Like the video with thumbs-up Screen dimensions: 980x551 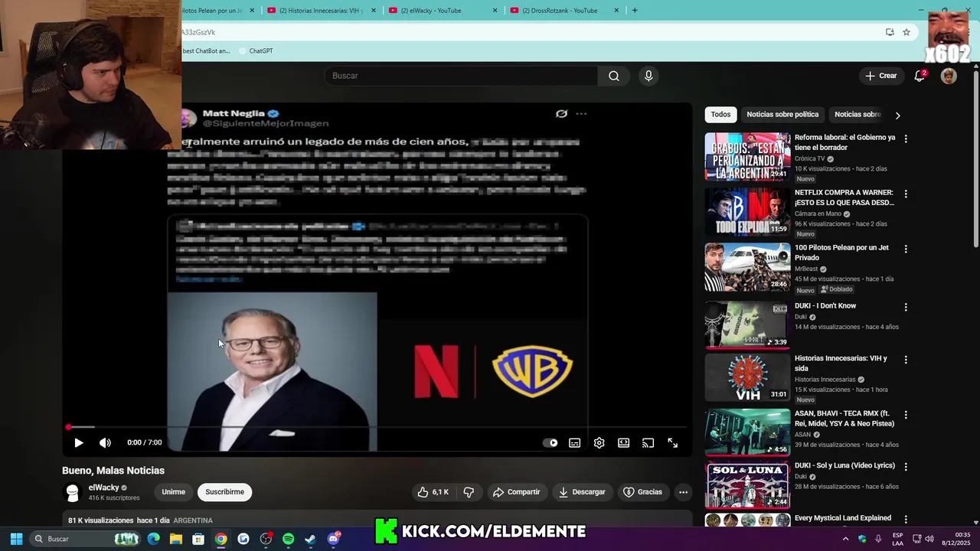[433, 492]
